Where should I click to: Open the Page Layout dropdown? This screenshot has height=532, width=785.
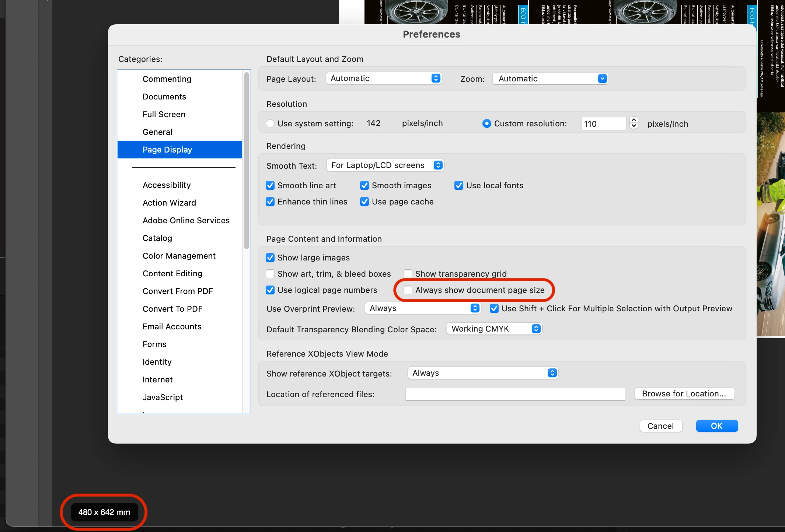pos(383,78)
